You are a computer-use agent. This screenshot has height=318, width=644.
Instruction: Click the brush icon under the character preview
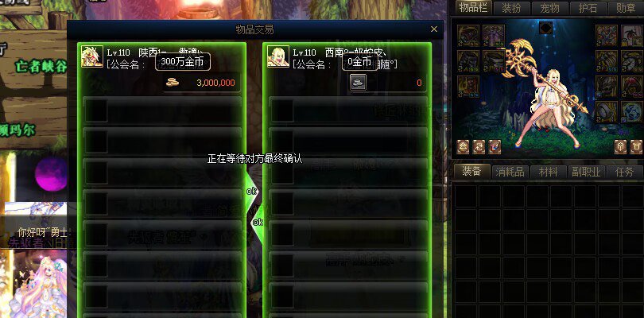click(x=495, y=146)
